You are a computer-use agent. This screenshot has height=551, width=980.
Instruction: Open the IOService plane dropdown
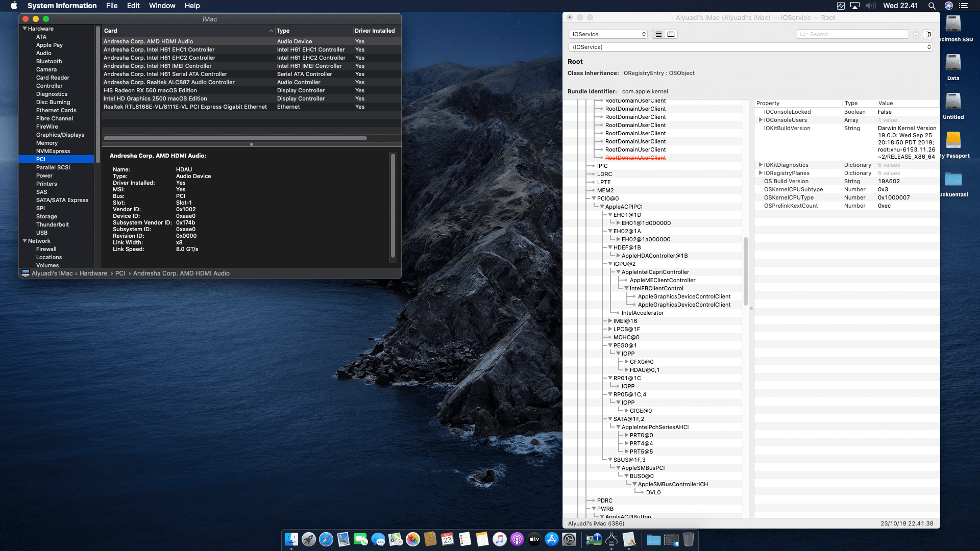coord(608,34)
